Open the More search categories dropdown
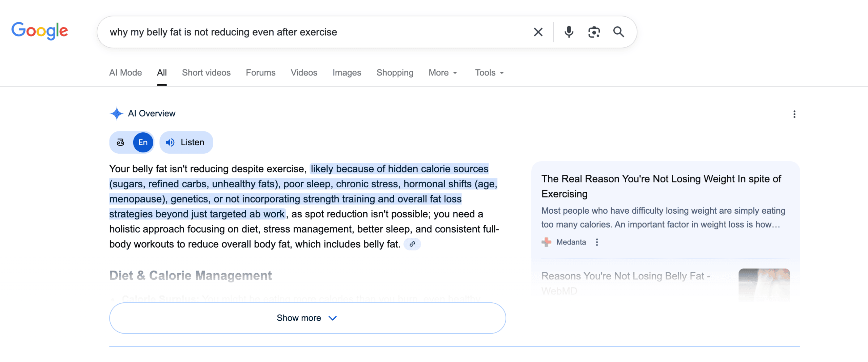 [442, 72]
